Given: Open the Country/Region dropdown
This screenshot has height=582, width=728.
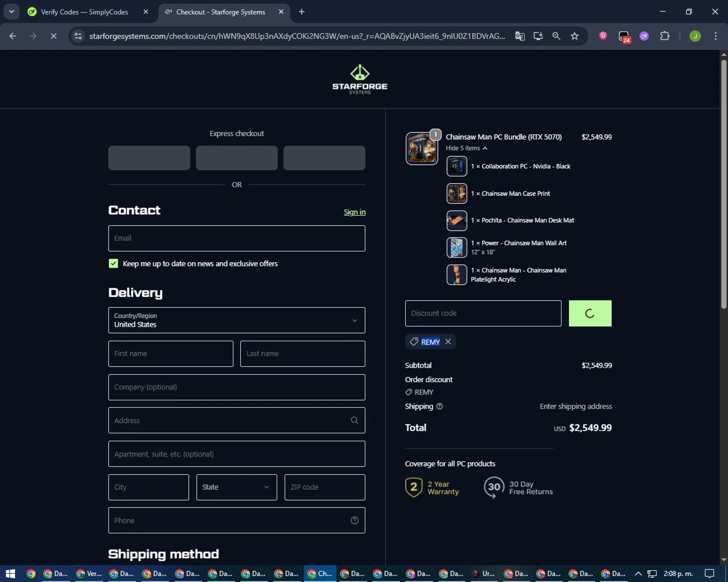Looking at the screenshot, I should pyautogui.click(x=236, y=320).
